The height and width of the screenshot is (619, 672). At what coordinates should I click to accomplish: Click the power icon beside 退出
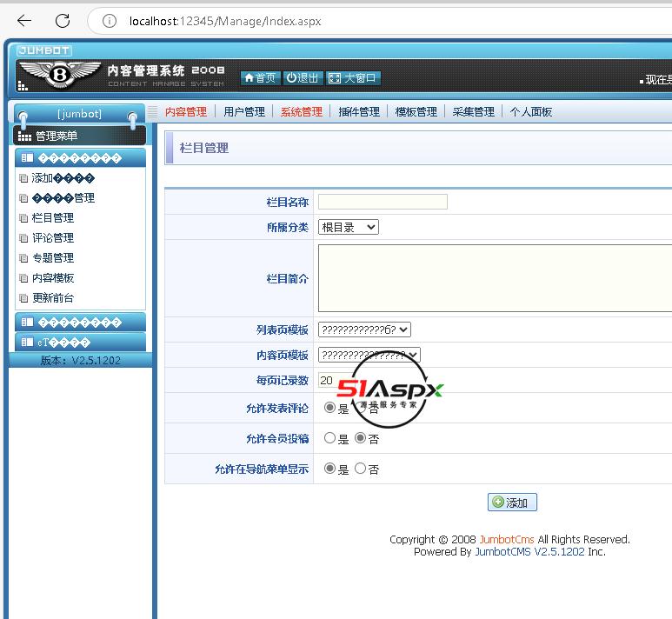[291, 77]
